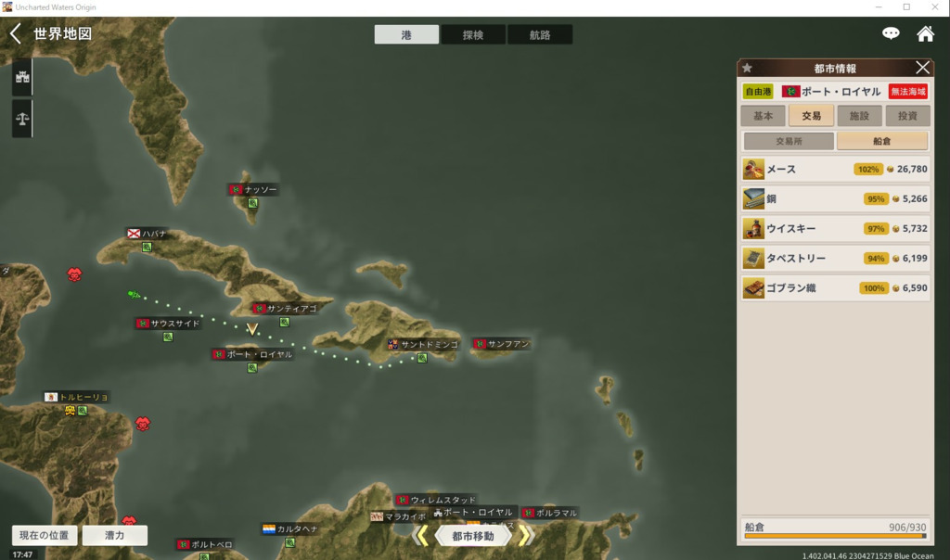Screen dimensions: 950x560
Task: Select the ハバナ port marker
Action: click(x=147, y=247)
